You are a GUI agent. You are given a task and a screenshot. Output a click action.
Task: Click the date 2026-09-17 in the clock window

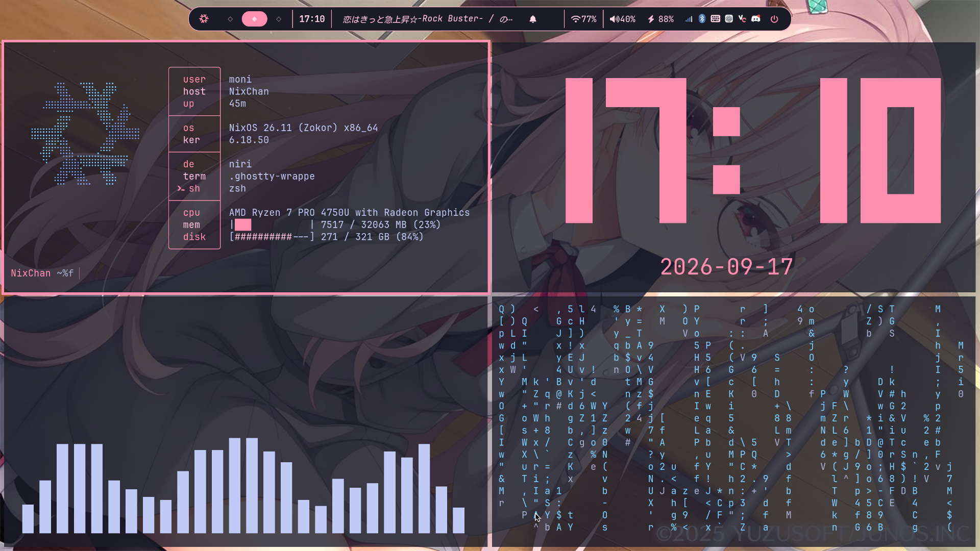727,267
